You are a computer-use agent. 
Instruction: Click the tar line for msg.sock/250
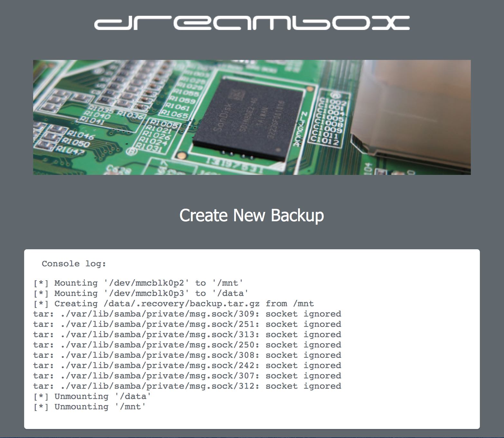pyautogui.click(x=187, y=345)
